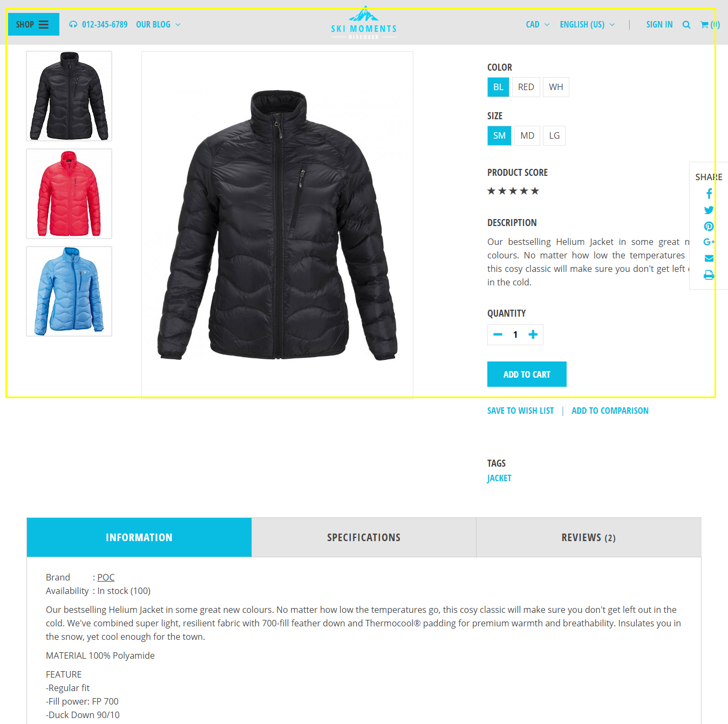Increase quantity with plus button
Screen dimensions: 728x724
pos(533,335)
